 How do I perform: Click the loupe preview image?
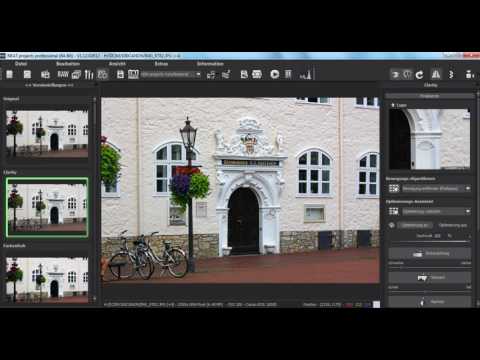click(x=429, y=139)
